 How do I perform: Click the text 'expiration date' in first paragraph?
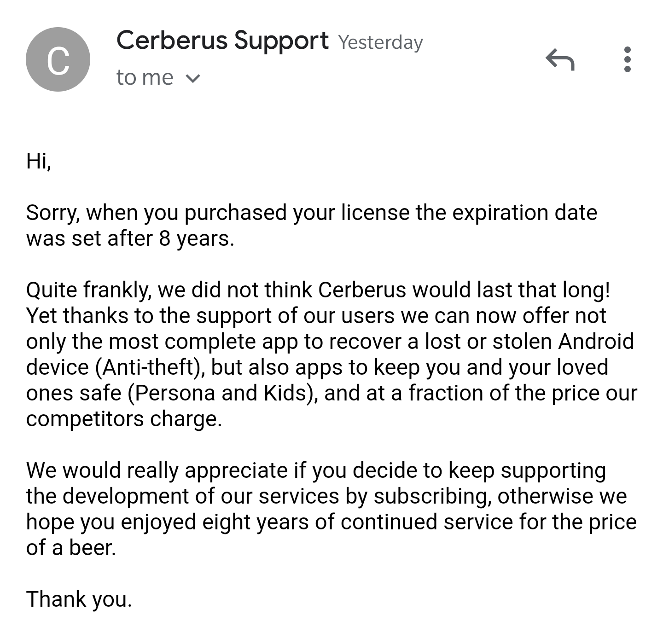click(x=525, y=213)
